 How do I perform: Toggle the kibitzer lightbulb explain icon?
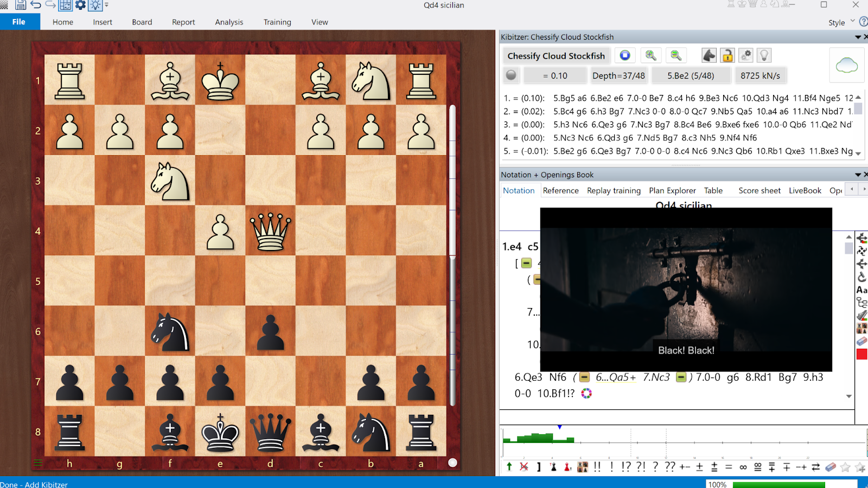click(764, 55)
